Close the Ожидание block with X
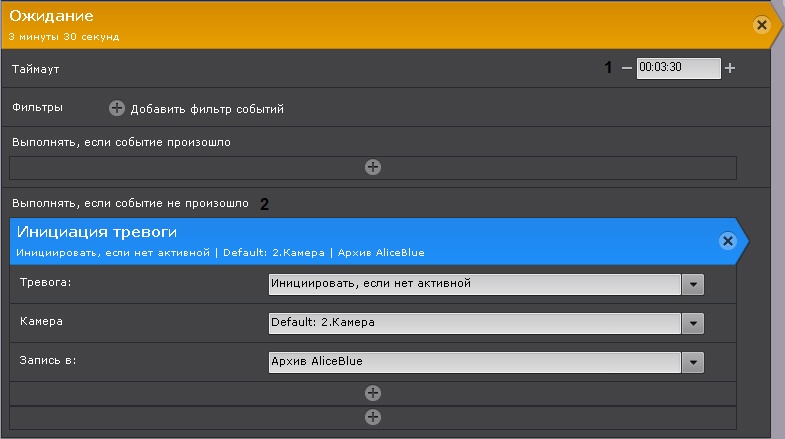Image resolution: width=785 pixels, height=439 pixels. pyautogui.click(x=761, y=25)
